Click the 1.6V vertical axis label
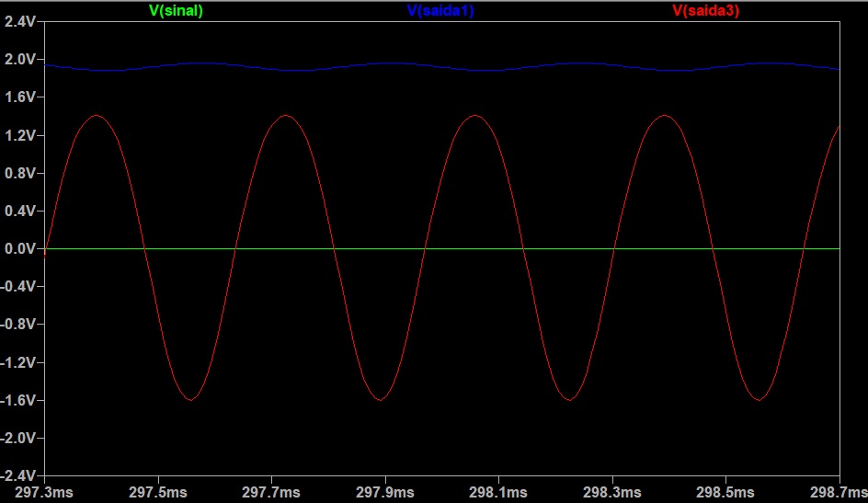868x503 pixels. pos(20,97)
